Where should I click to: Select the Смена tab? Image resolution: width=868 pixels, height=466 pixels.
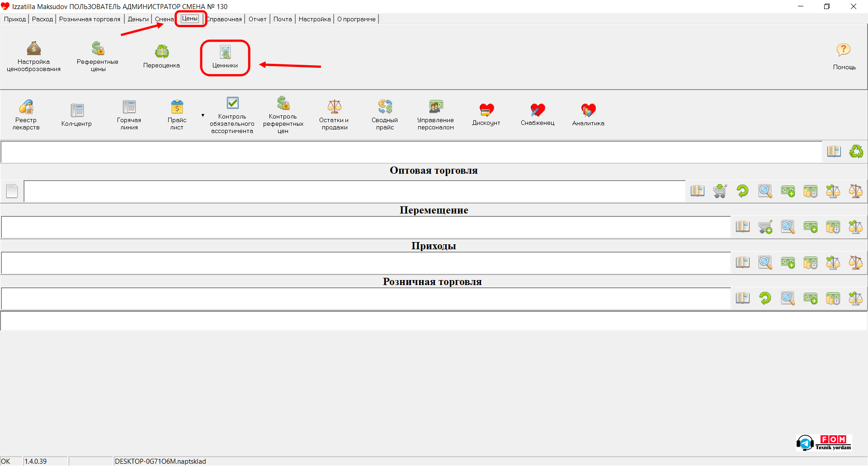(x=164, y=19)
